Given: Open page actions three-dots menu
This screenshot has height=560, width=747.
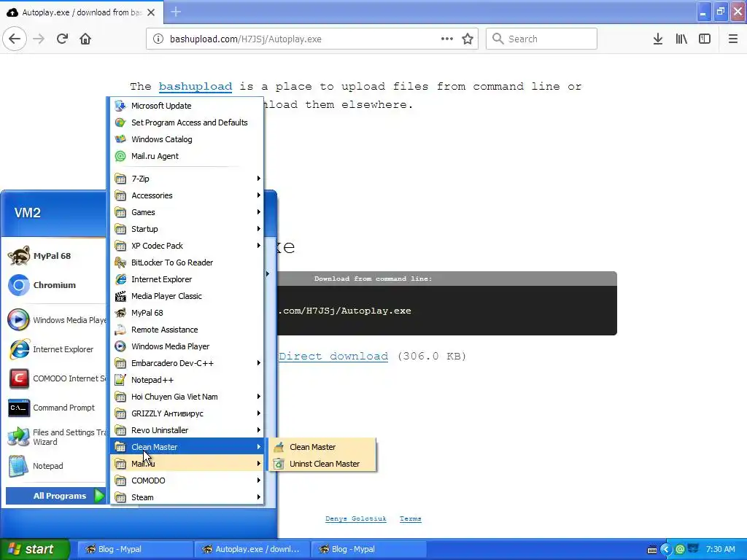Looking at the screenshot, I should pos(447,39).
